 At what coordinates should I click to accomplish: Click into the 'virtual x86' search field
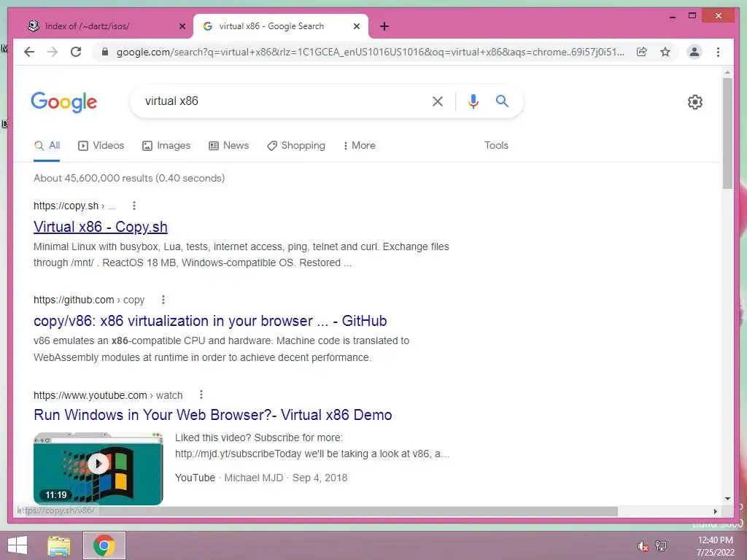click(x=281, y=101)
